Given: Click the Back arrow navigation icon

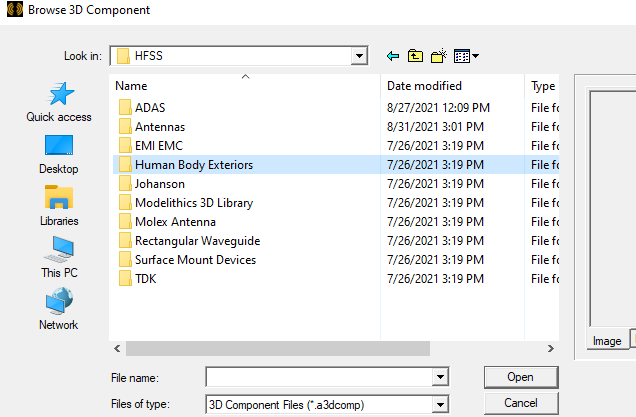Looking at the screenshot, I should [x=393, y=56].
